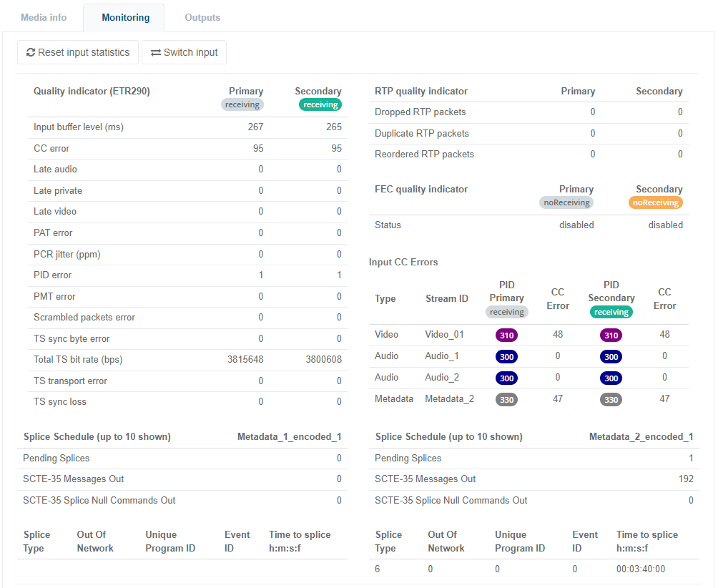Click the secondary PID 330 badge for Metadata_2
Screen dimensions: 718x588
coord(611,400)
